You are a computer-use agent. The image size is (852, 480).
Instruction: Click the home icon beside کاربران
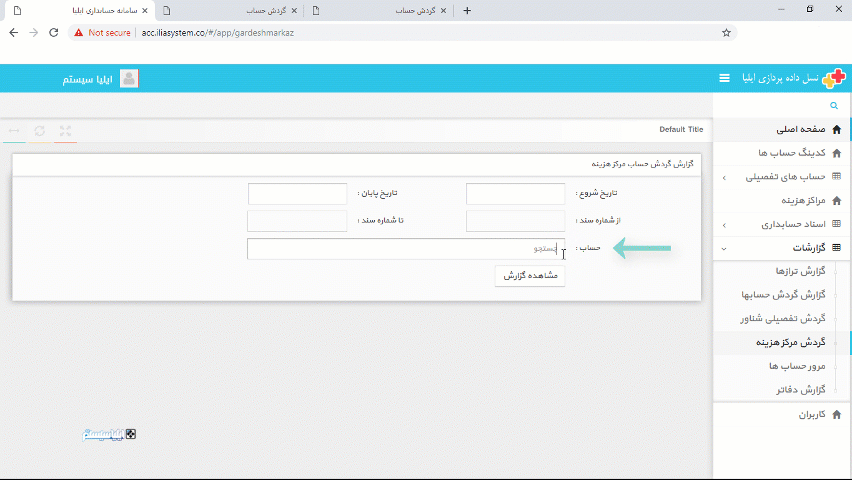click(837, 415)
